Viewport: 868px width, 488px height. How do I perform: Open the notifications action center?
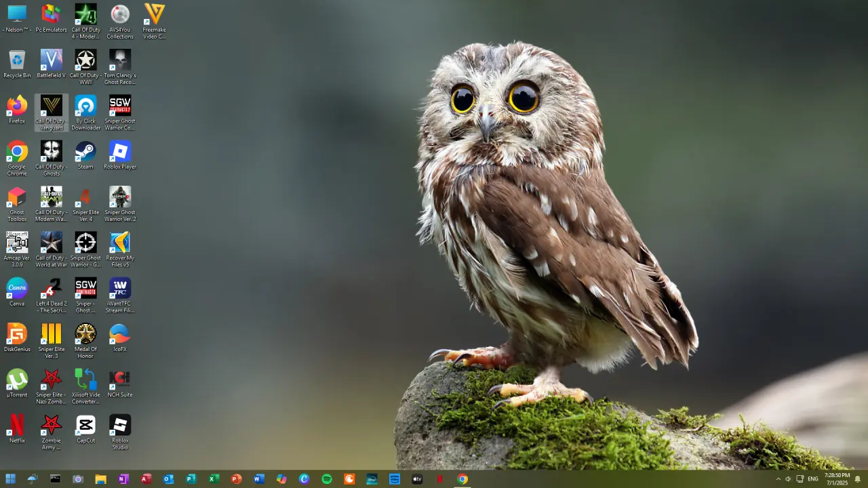coord(858,479)
